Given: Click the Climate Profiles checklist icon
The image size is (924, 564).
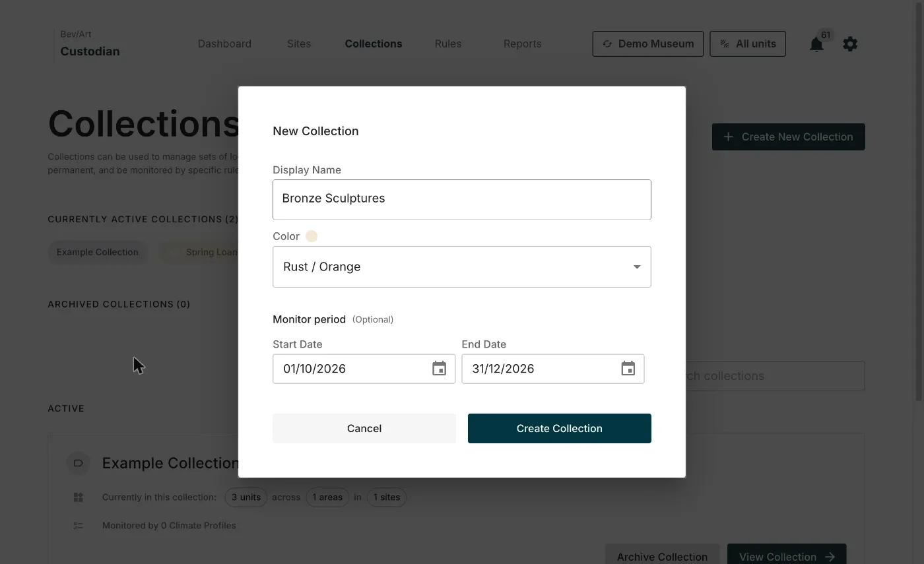Looking at the screenshot, I should [x=78, y=526].
